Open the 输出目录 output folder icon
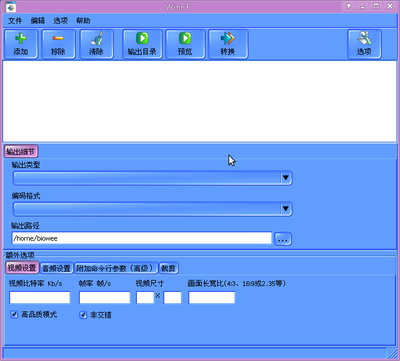This screenshot has height=361, width=400. pyautogui.click(x=142, y=38)
